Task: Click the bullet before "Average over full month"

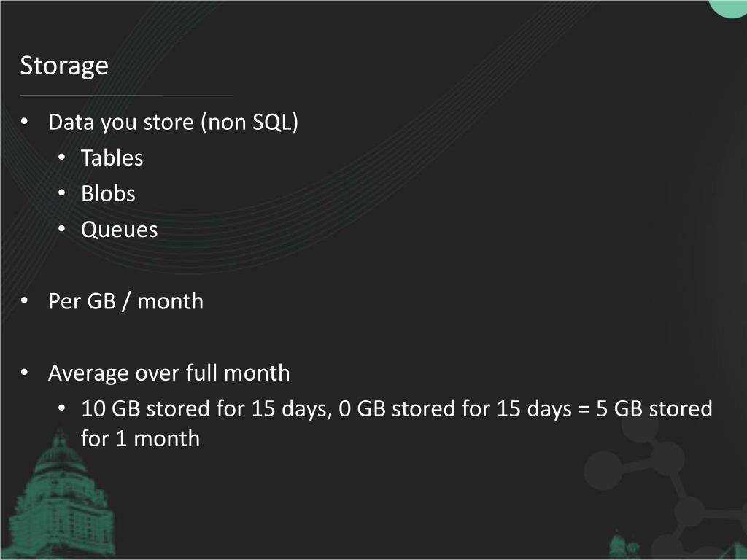Action: (25, 373)
